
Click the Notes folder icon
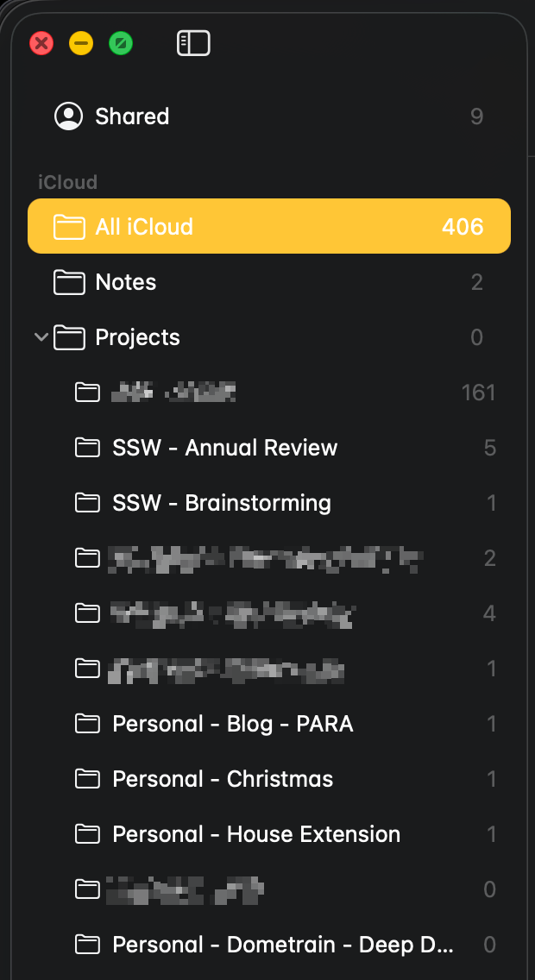(69, 282)
